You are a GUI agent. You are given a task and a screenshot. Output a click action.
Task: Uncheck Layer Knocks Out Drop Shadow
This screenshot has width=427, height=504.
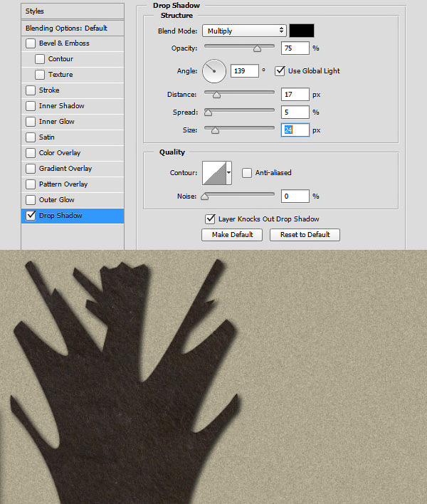(210, 219)
